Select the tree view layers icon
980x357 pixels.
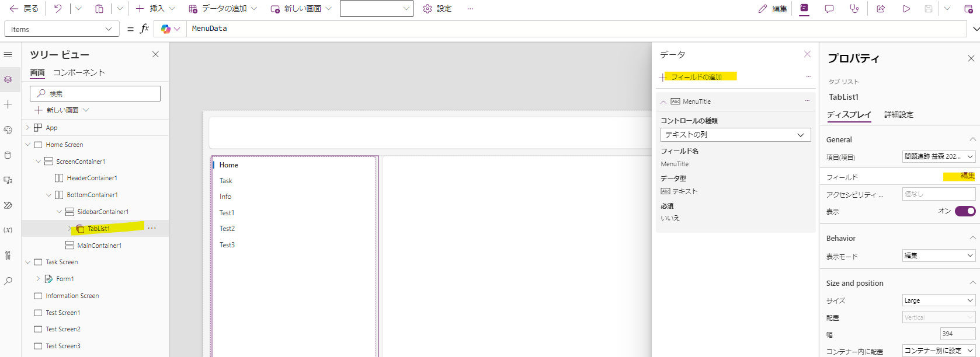(x=8, y=79)
